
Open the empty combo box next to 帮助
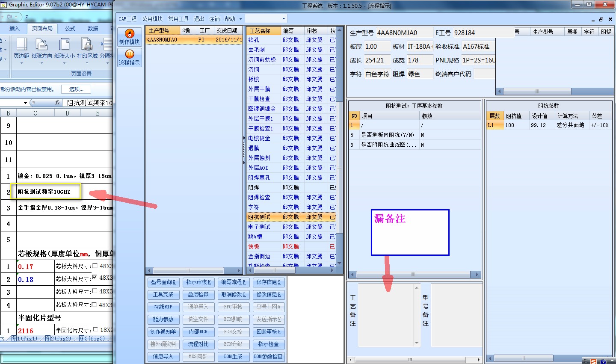point(266,19)
